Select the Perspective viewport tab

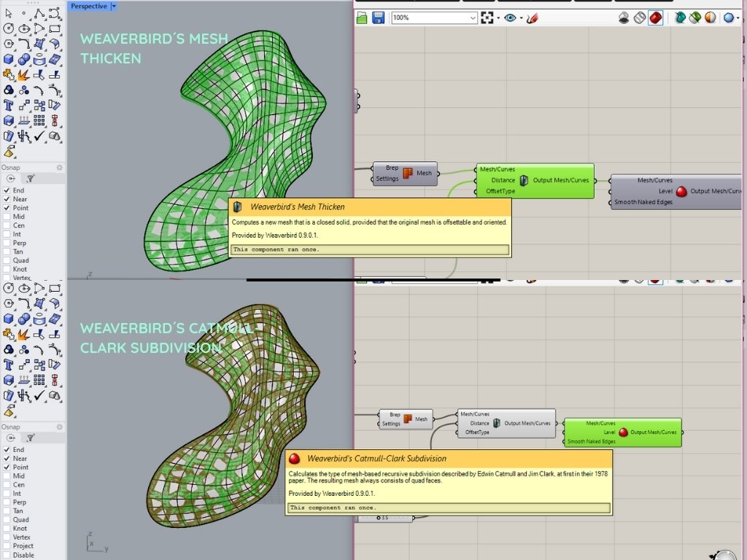coord(88,6)
